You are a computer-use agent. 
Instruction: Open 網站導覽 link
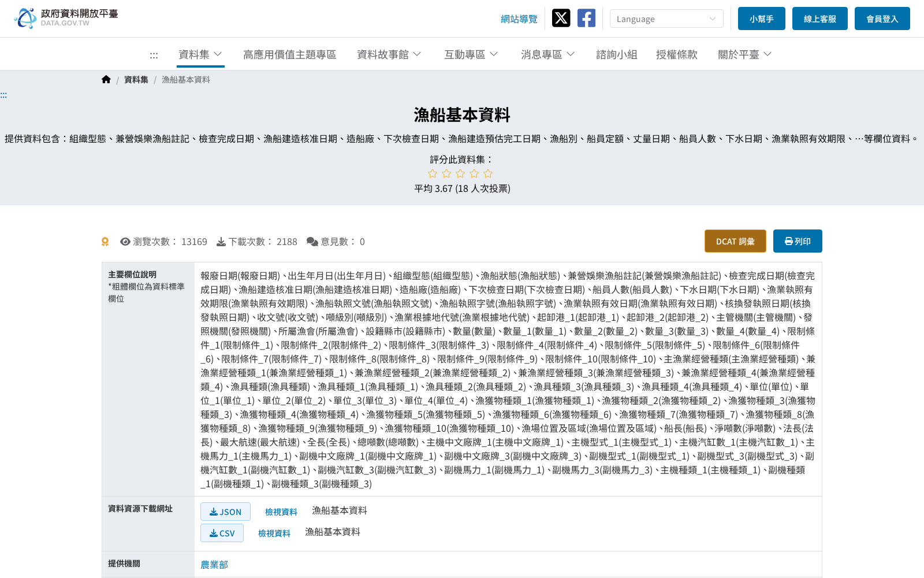519,19
